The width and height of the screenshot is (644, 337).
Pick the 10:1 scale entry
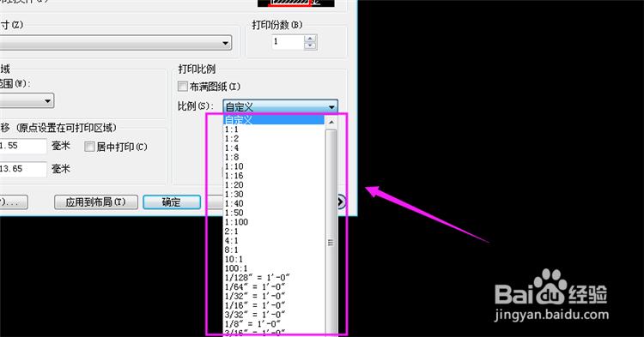[x=274, y=259]
